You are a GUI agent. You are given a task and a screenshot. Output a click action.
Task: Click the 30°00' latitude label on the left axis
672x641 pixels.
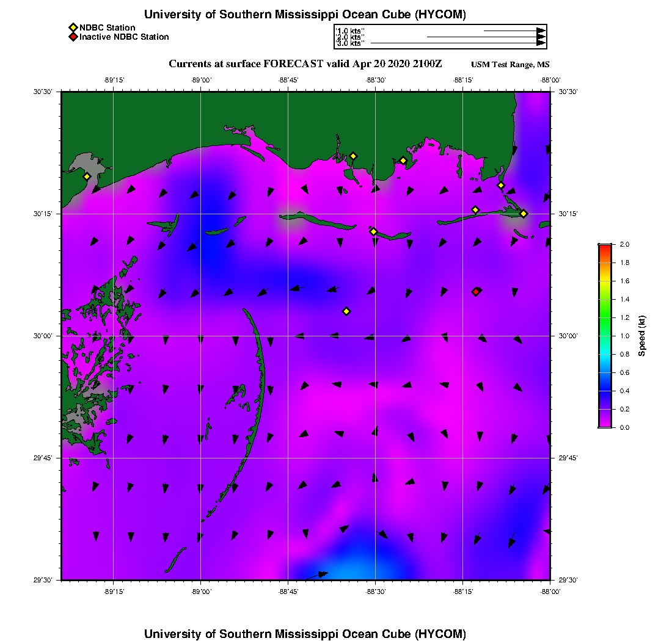pyautogui.click(x=43, y=336)
